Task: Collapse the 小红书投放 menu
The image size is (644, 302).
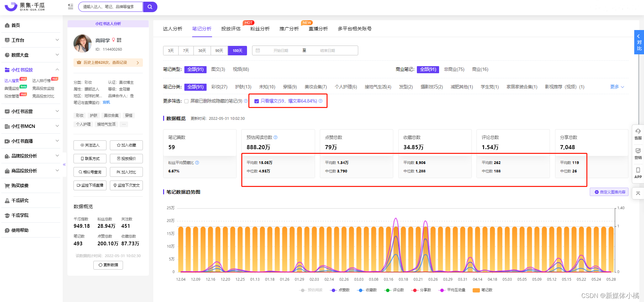Action: (31, 70)
